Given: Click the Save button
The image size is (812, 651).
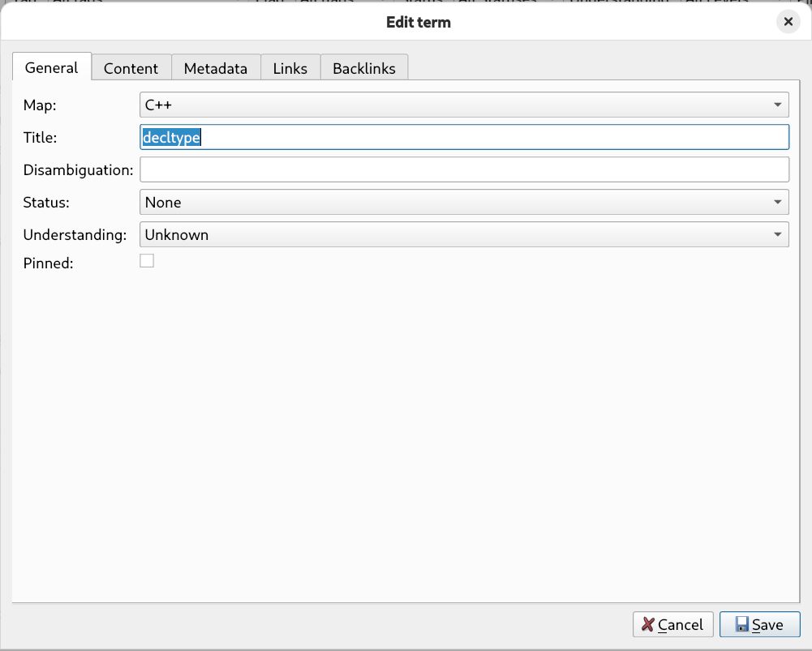Looking at the screenshot, I should click(x=760, y=624).
